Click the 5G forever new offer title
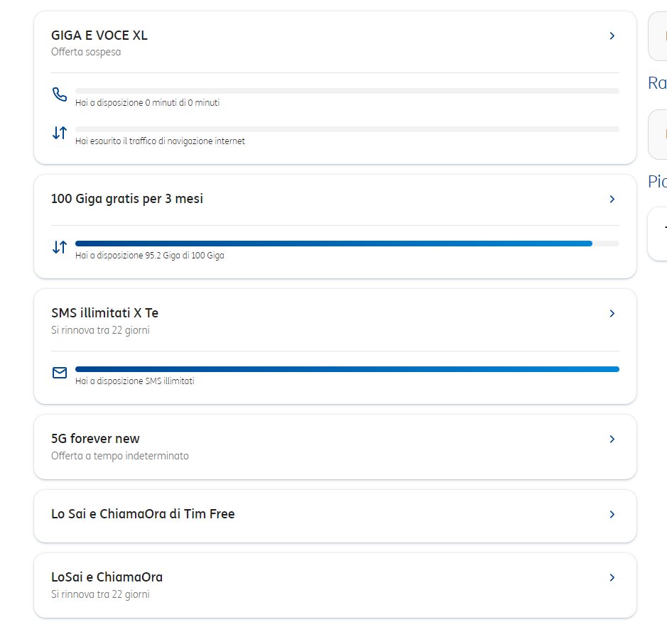The height and width of the screenshot is (644, 667). point(95,439)
